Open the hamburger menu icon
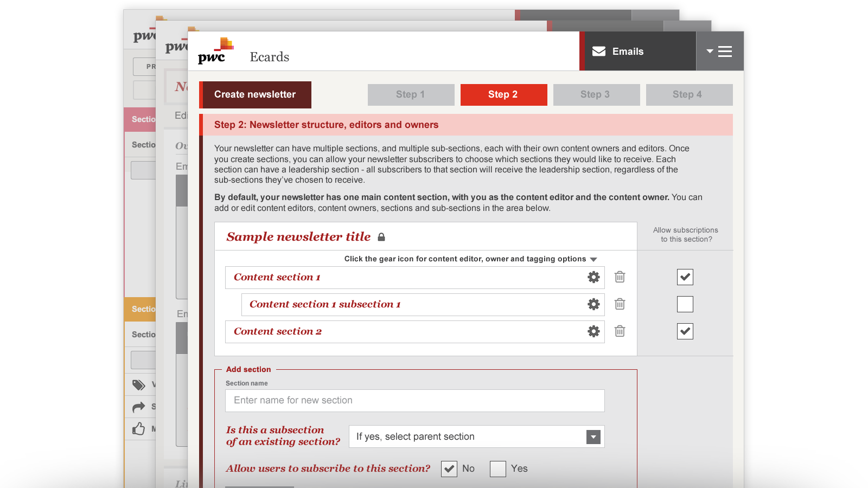Screen dimensions: 868x488 725,52
